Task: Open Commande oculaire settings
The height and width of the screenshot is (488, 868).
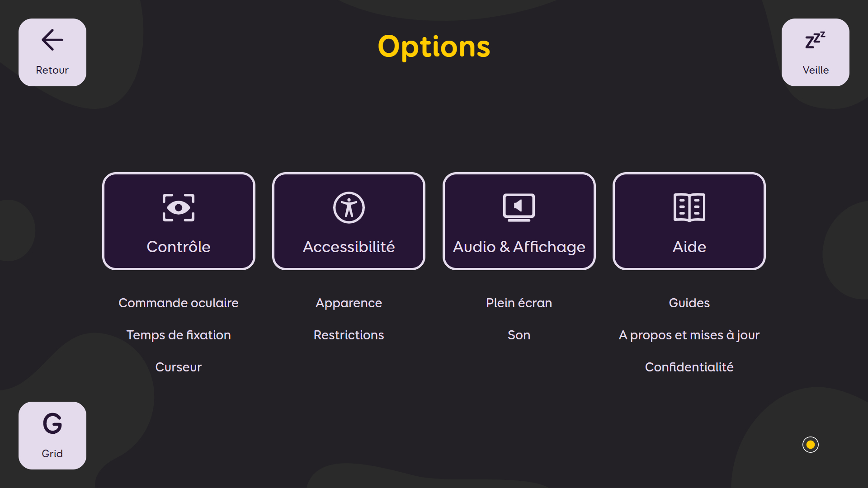Action: [x=179, y=303]
